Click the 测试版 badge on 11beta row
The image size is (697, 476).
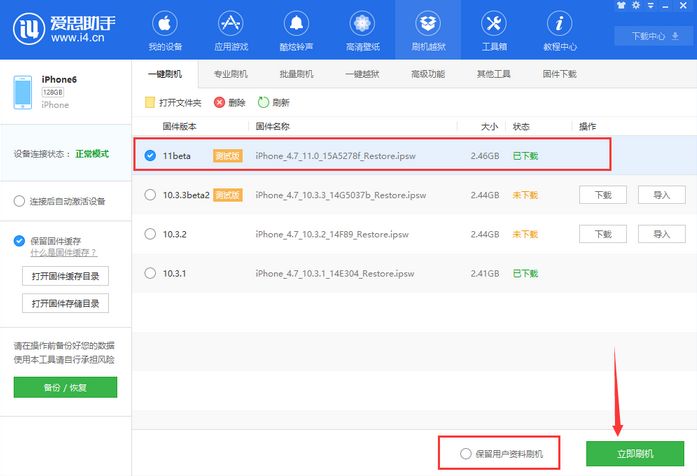tap(228, 156)
